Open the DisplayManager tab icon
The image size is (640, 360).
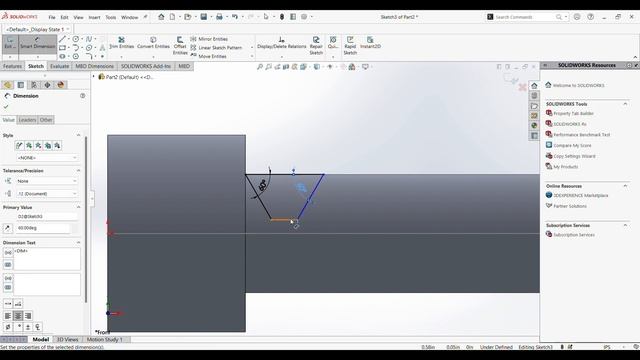point(61,85)
